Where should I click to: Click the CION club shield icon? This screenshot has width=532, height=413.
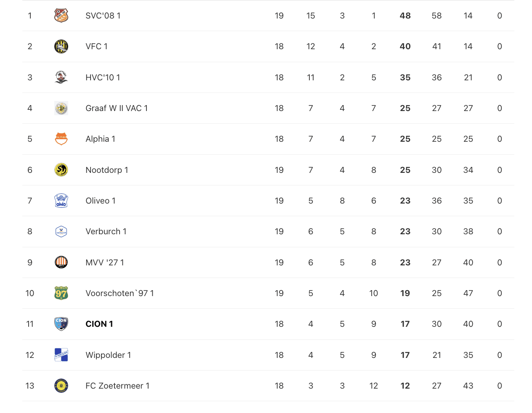[x=61, y=324]
